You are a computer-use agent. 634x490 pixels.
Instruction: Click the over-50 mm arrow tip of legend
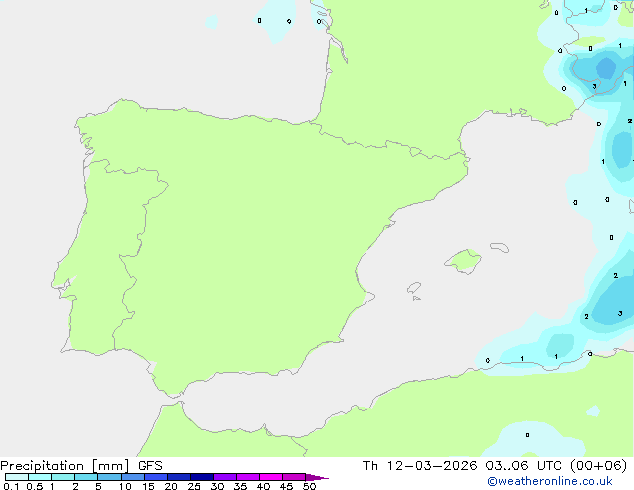[x=317, y=477]
